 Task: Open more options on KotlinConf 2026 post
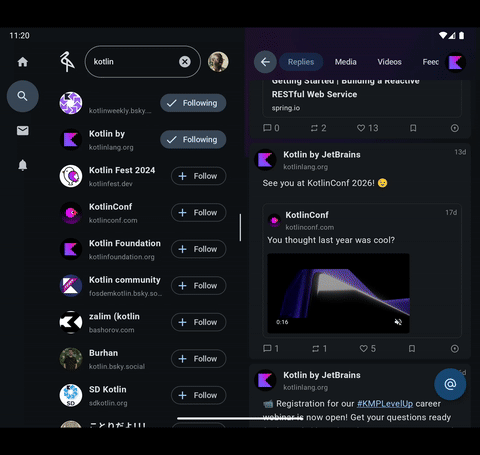tap(455, 349)
